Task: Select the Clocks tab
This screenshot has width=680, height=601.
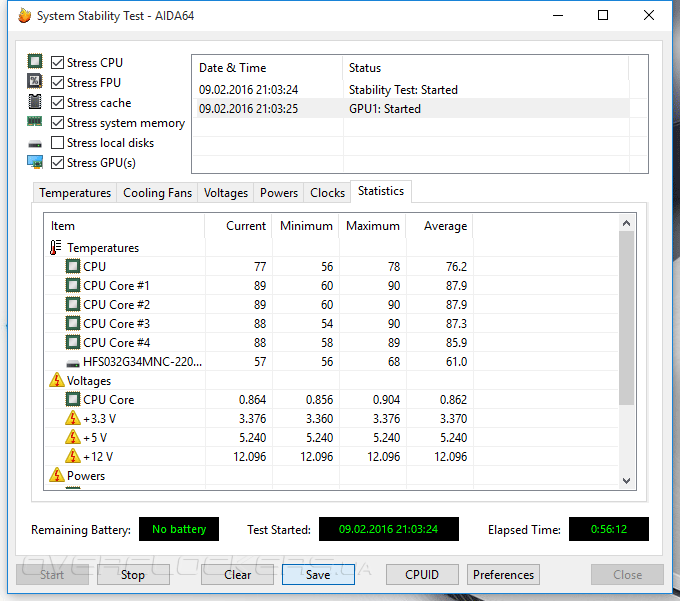Action: pos(327,193)
